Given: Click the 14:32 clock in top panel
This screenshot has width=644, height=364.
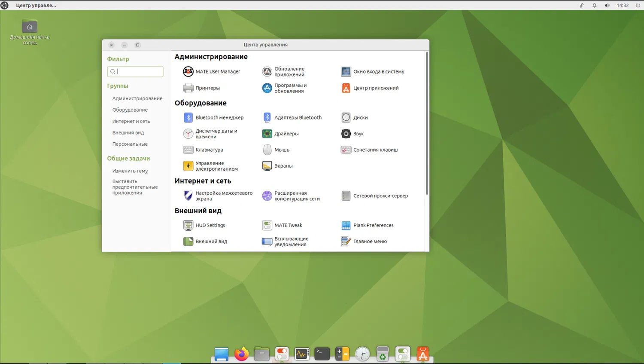Looking at the screenshot, I should (x=623, y=5).
